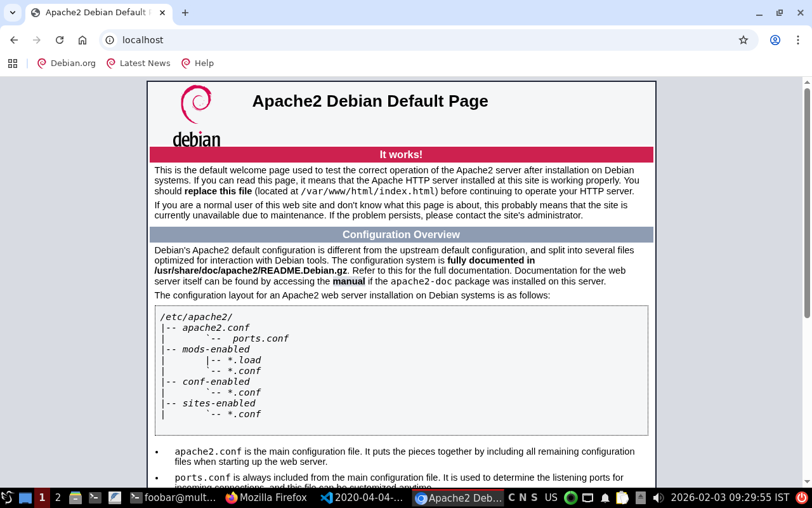The image size is (812, 508).
Task: Click the /var/www/html/index.html path text
Action: [x=368, y=191]
